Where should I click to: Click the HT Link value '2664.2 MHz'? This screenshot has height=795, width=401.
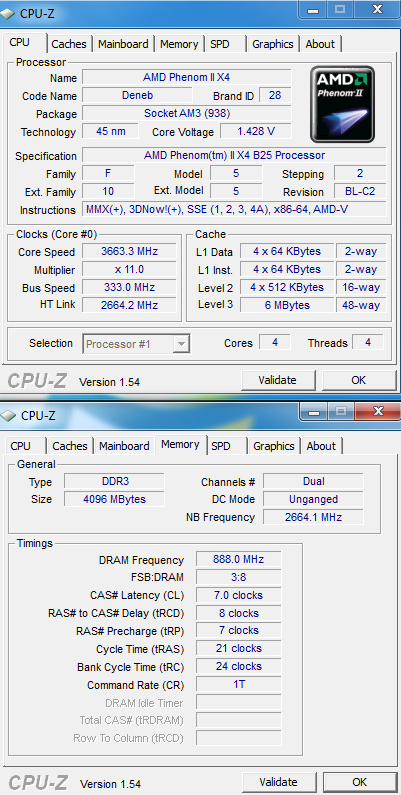click(129, 305)
